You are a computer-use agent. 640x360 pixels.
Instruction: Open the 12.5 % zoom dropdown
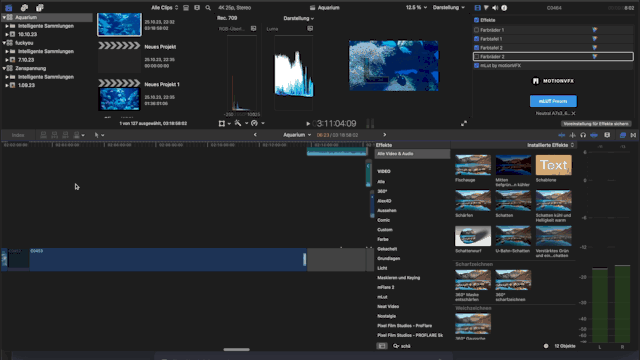click(416, 8)
